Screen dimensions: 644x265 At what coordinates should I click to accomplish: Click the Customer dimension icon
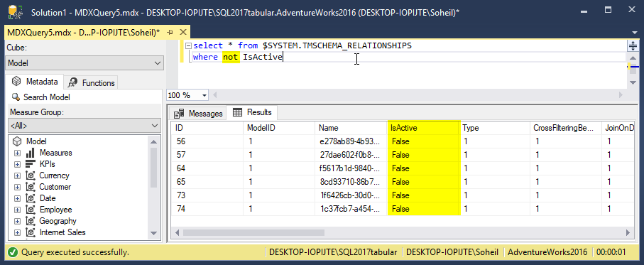point(30,187)
